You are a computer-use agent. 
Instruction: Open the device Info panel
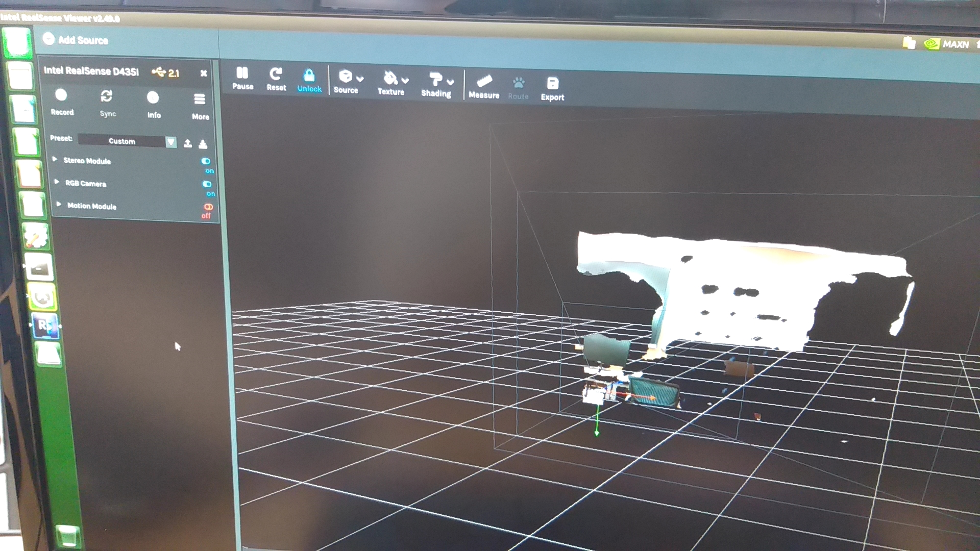[153, 104]
